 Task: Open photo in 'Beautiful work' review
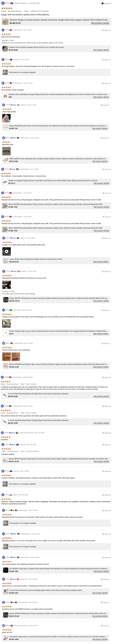[6, 151]
